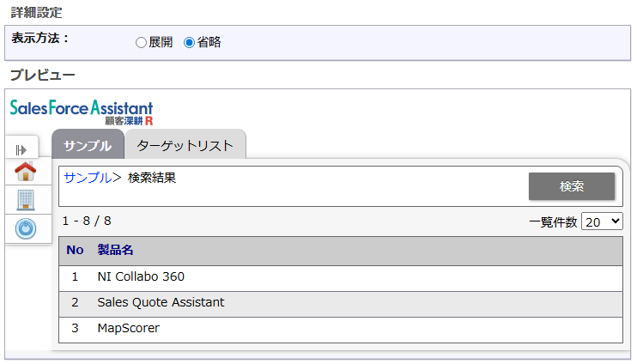Expand the sidebar with arrow icon
Screen dimensions: 637x364
(22, 149)
